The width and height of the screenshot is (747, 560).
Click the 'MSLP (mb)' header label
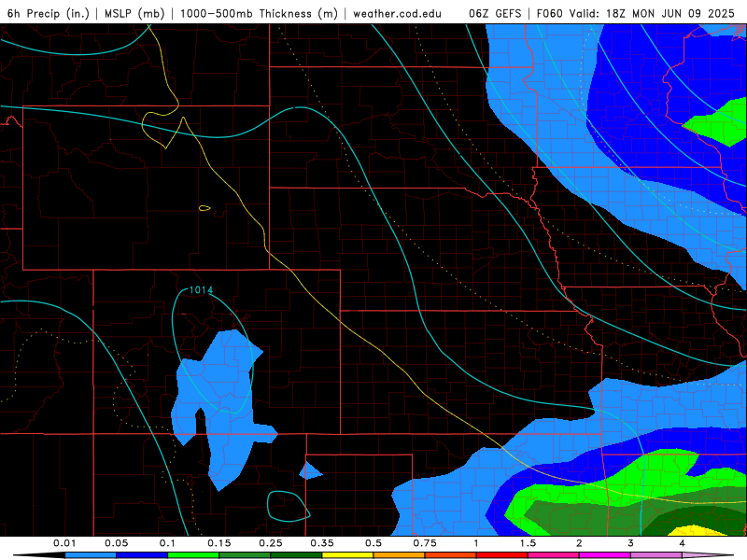click(134, 13)
